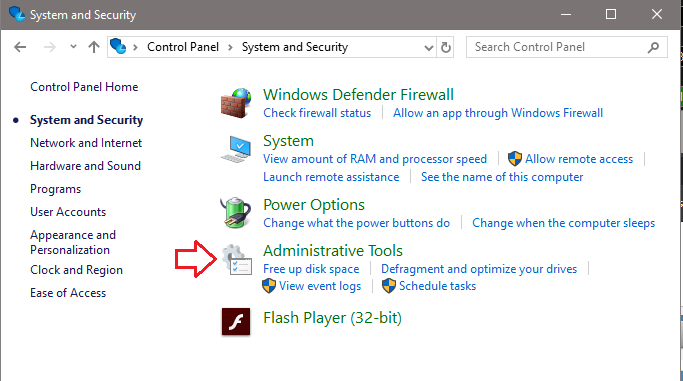Screen dimensions: 683x381
Task: Open Clock and Region category
Action: pyautogui.click(x=76, y=270)
